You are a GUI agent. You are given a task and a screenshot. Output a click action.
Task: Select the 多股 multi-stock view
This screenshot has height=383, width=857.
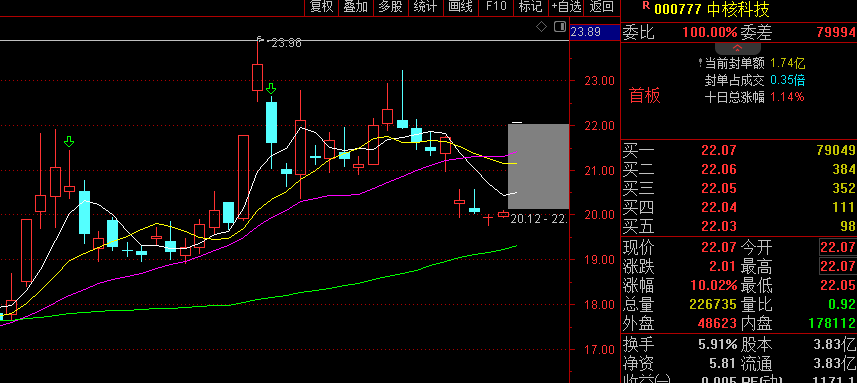click(390, 7)
